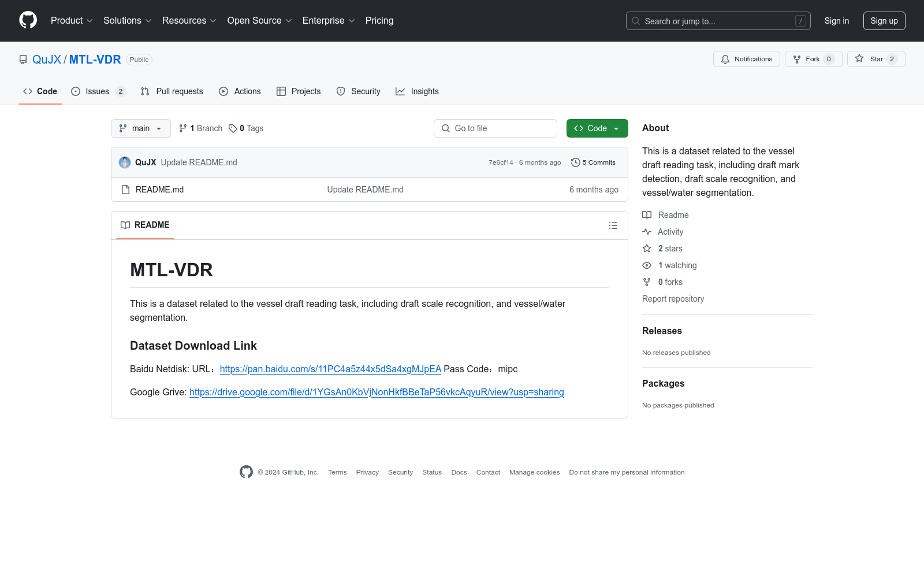Open the Baidu Netdisk download link
Image resolution: width=924 pixels, height=578 pixels.
coord(330,369)
